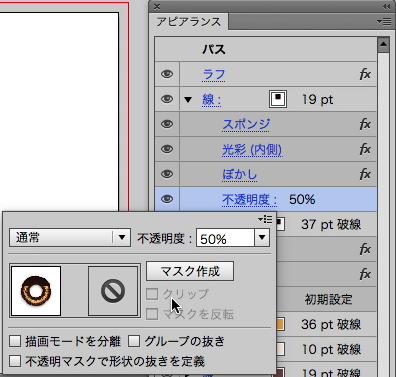The height and width of the screenshot is (377, 396).
Task: Click the empty opacity mask thumbnail
Action: click(x=113, y=291)
